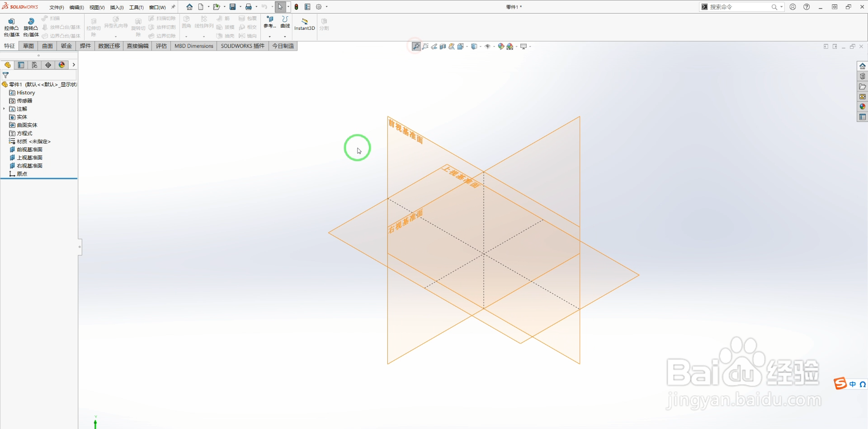Open the 工具(T) menu
Viewport: 868px width, 429px height.
coord(136,7)
